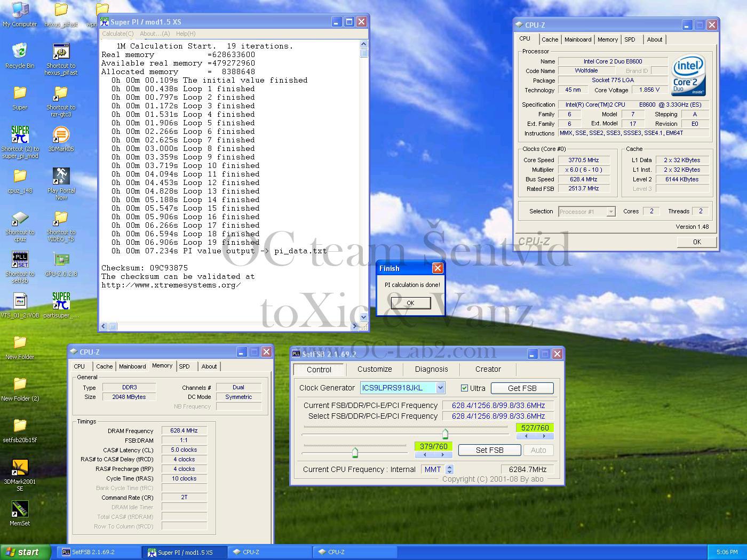Image resolution: width=747 pixels, height=560 pixels.
Task: Open SPD tab in bottom CPU-Z window
Action: pos(184,366)
